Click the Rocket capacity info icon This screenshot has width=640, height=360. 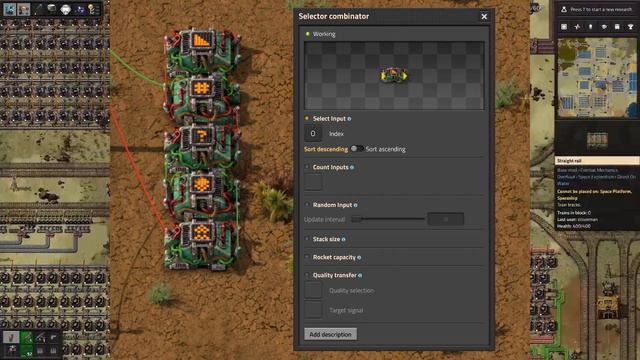point(359,258)
